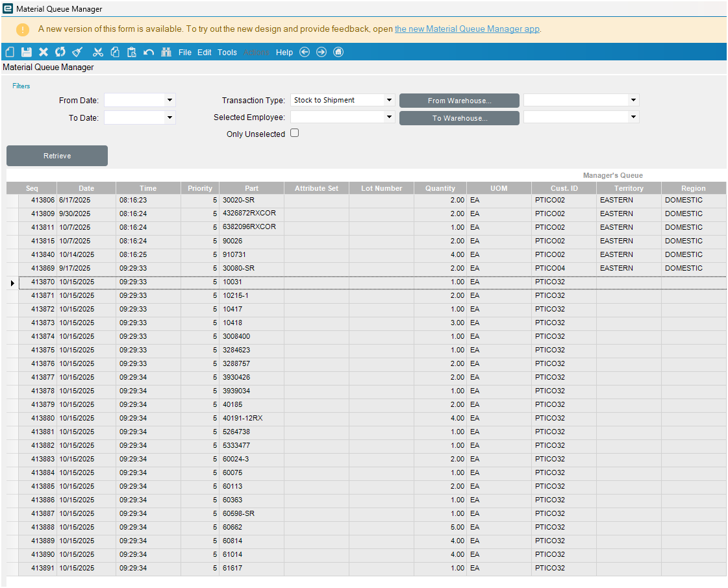Expand the From Date picker dropdown
This screenshot has height=588, width=728.
click(x=169, y=100)
